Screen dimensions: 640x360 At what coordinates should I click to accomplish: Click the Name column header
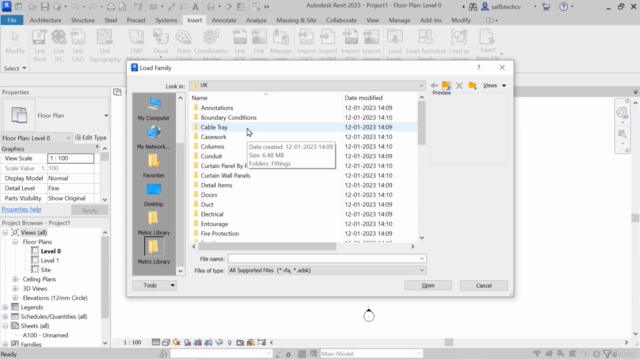coord(266,98)
